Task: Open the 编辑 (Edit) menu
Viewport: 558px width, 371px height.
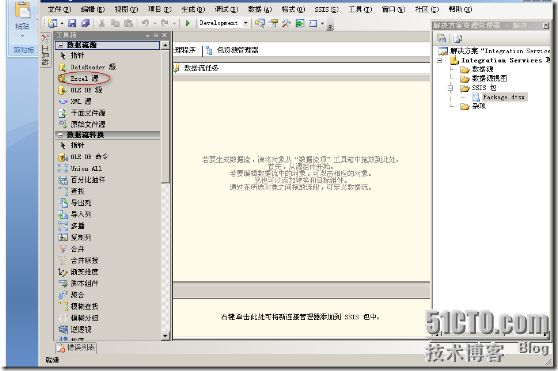Action: 93,9
